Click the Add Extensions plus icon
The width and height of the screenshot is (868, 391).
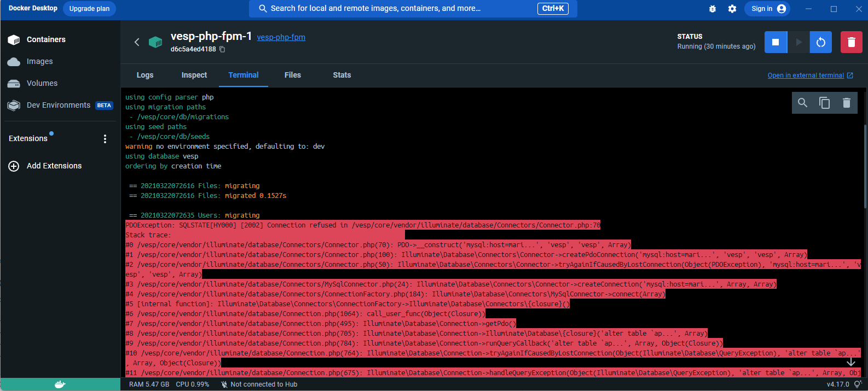click(x=14, y=166)
